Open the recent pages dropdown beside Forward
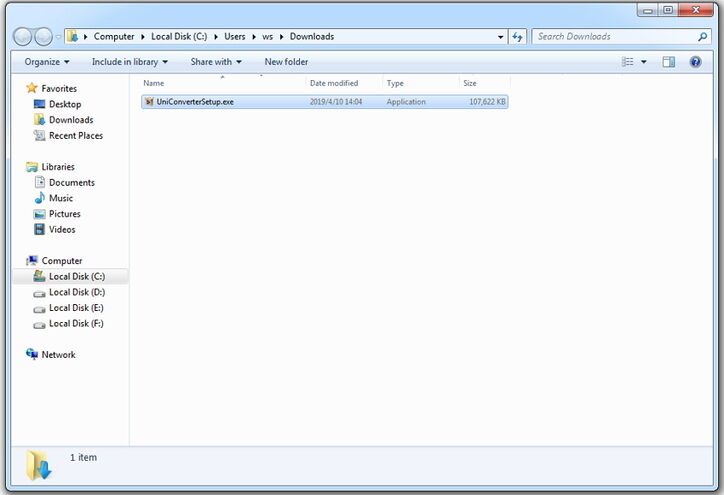The height and width of the screenshot is (495, 724). point(58,37)
